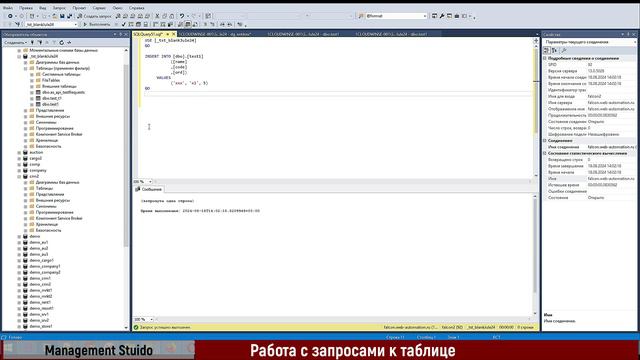Click the Messages tab icon
640x360 pixels.
point(138,189)
